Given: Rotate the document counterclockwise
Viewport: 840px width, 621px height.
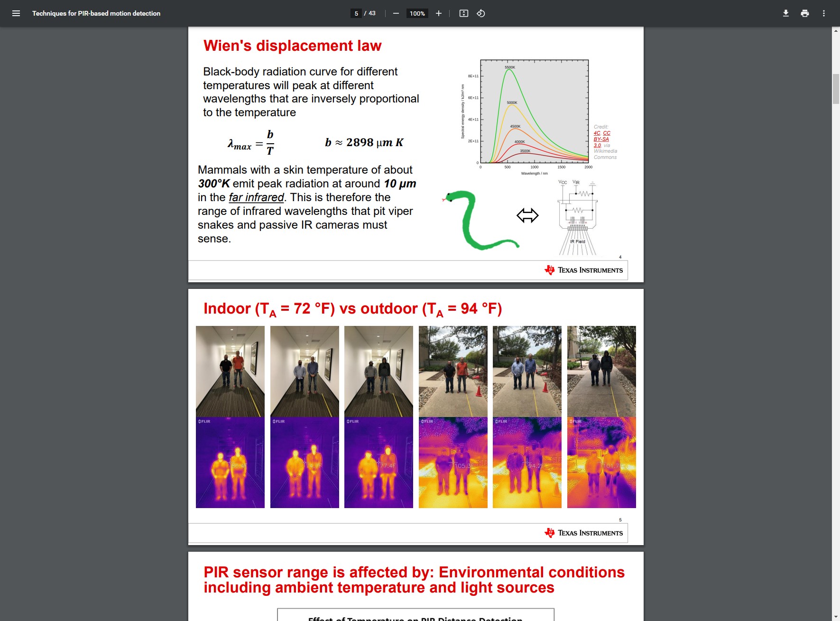Looking at the screenshot, I should (x=480, y=13).
